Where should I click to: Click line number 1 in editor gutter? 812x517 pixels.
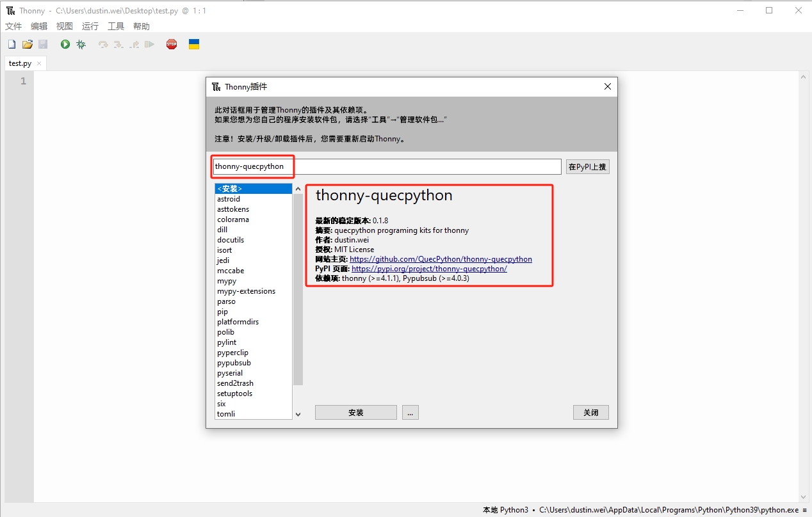point(23,81)
